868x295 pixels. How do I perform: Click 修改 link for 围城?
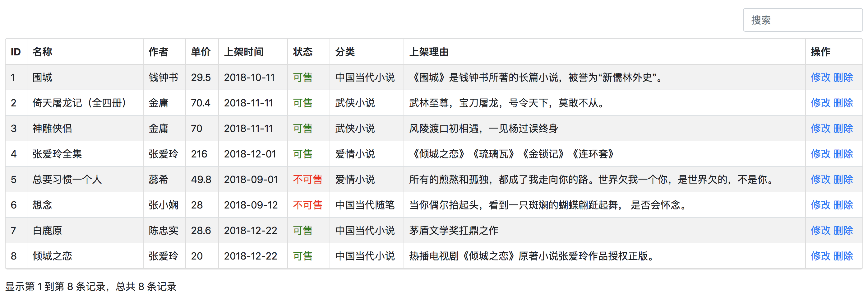(820, 77)
